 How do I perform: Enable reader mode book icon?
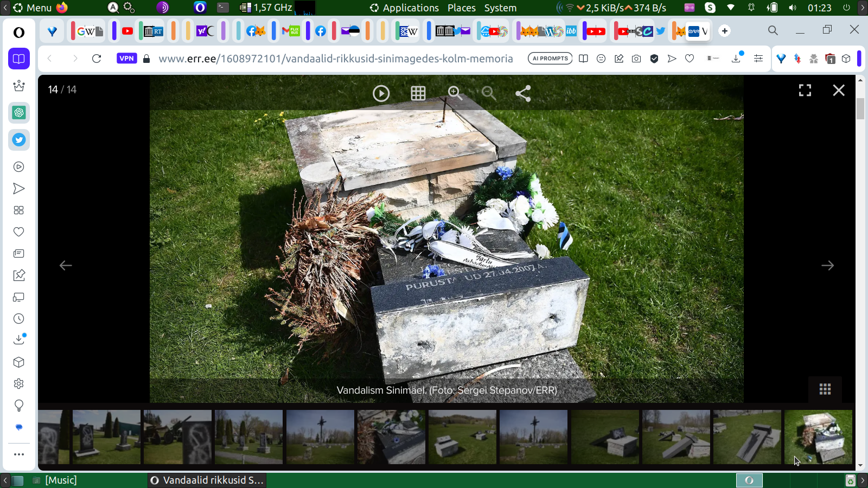[x=583, y=59]
